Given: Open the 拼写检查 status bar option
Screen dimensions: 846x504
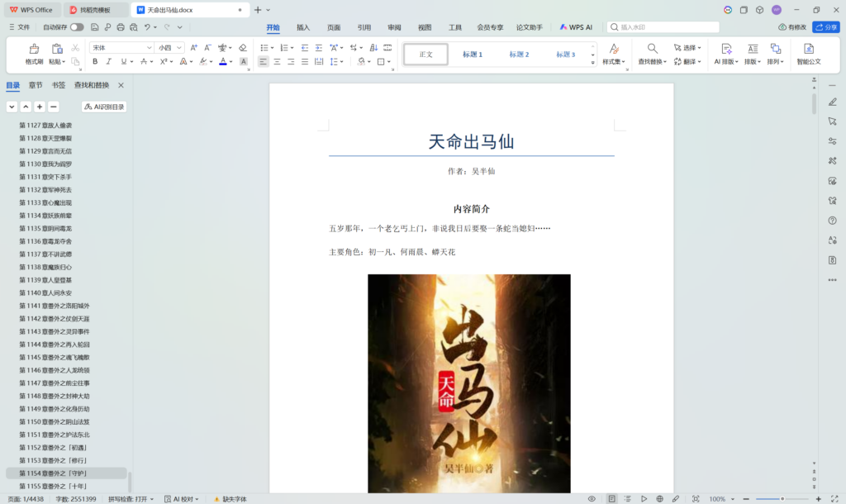Looking at the screenshot, I should click(132, 499).
